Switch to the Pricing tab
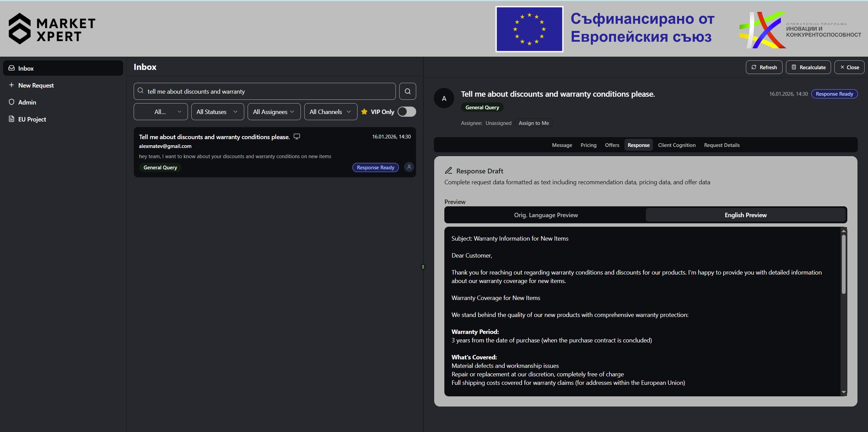868x432 pixels. 588,145
